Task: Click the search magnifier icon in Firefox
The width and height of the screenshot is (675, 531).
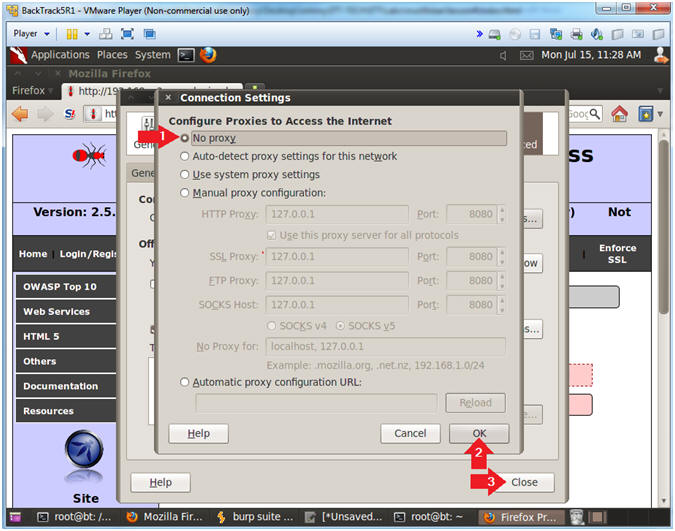Action: point(594,114)
